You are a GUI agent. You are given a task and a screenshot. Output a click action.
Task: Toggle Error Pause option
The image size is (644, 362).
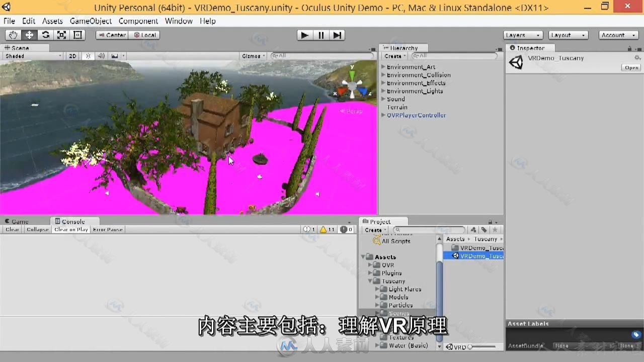point(108,229)
